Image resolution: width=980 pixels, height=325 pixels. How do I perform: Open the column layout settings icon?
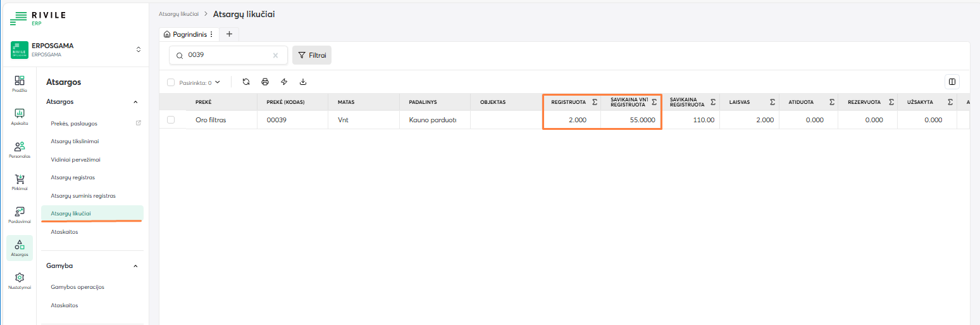click(x=952, y=82)
